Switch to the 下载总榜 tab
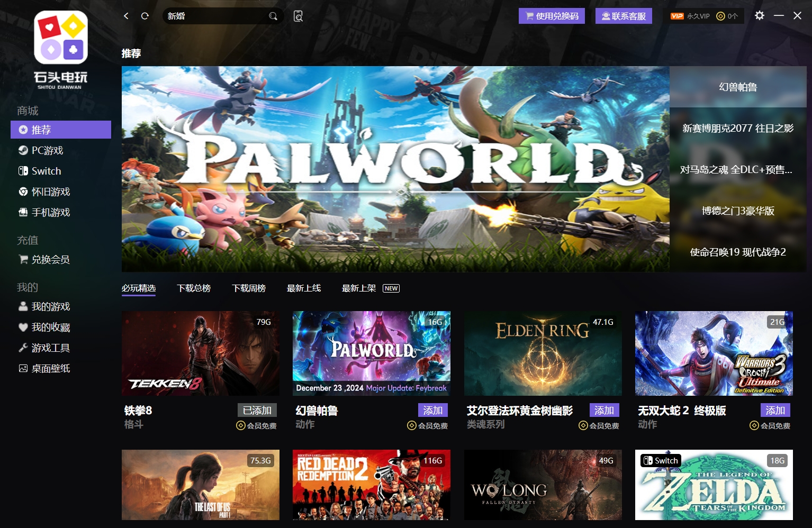 pyautogui.click(x=194, y=288)
